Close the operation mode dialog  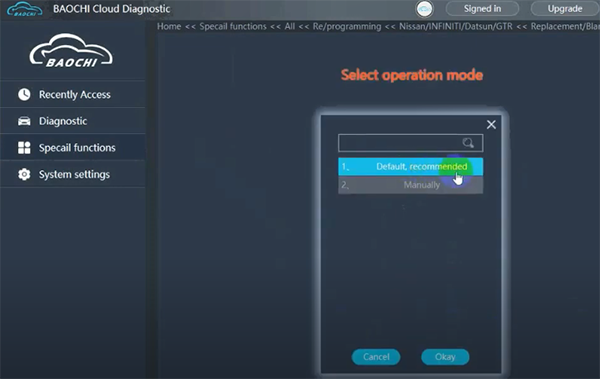(x=491, y=124)
